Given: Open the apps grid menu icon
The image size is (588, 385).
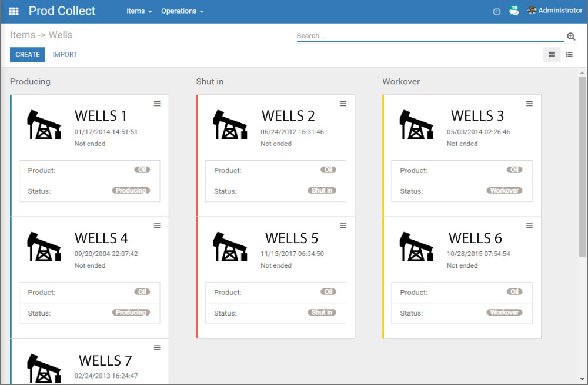Looking at the screenshot, I should [14, 11].
